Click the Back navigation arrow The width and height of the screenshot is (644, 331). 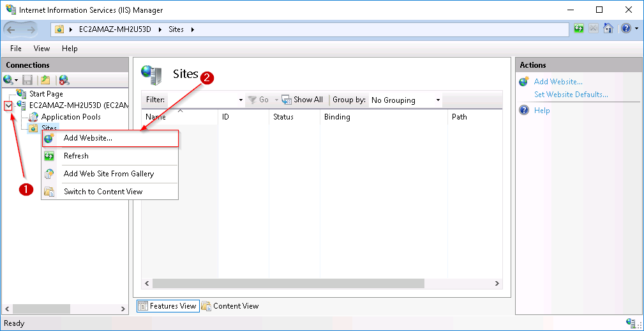tap(11, 29)
